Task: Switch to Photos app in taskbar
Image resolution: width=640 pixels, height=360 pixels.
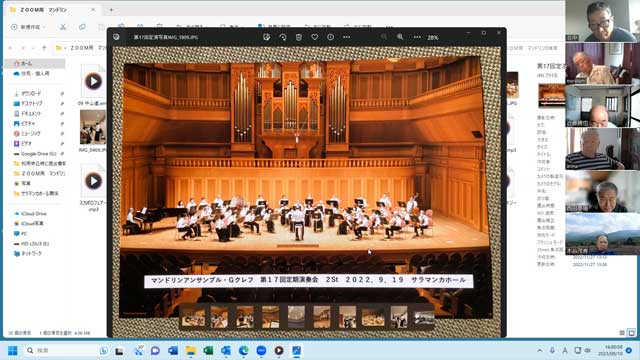Action: (x=297, y=351)
